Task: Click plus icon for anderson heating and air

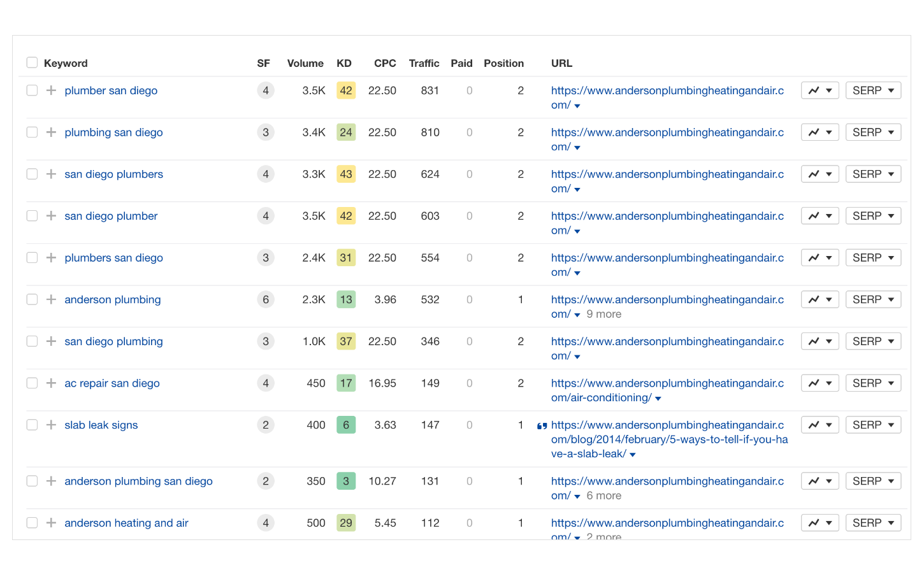Action: click(51, 523)
